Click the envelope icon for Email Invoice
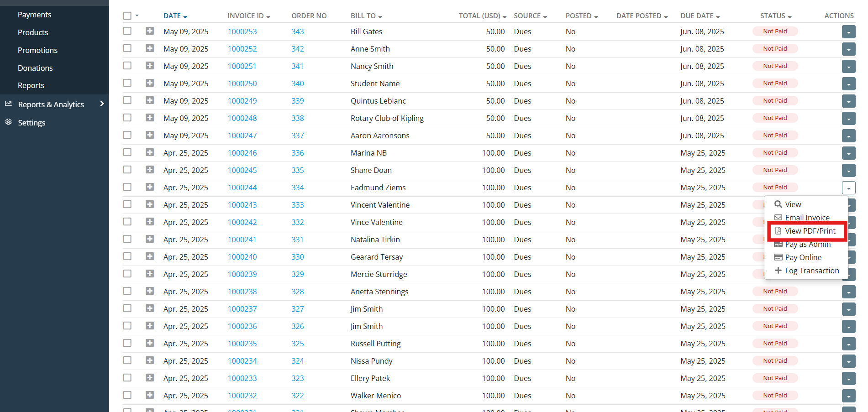Image resolution: width=868 pixels, height=412 pixels. pos(778,218)
